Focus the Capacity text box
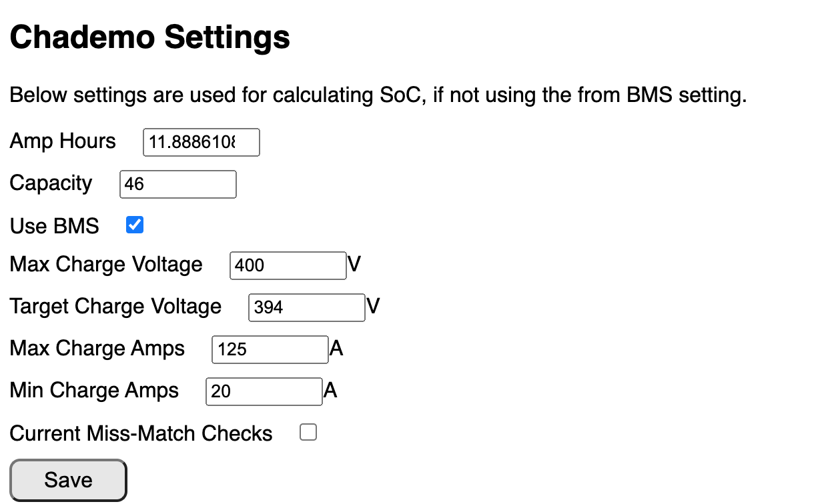Viewport: 818px width, 504px height. [x=177, y=185]
